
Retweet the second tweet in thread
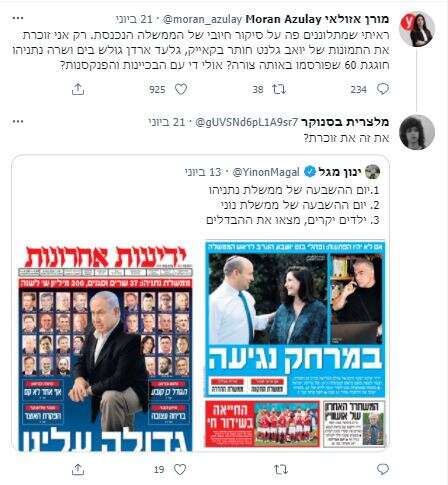click(x=280, y=469)
